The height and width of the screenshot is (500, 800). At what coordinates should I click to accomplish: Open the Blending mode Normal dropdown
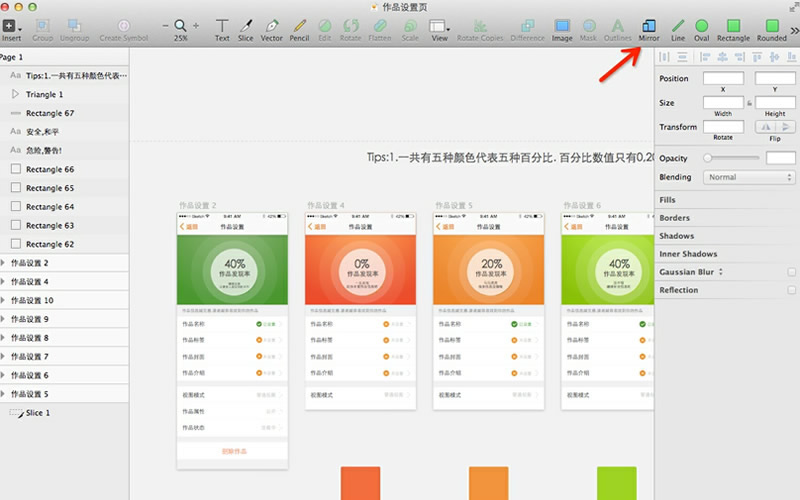tap(748, 177)
